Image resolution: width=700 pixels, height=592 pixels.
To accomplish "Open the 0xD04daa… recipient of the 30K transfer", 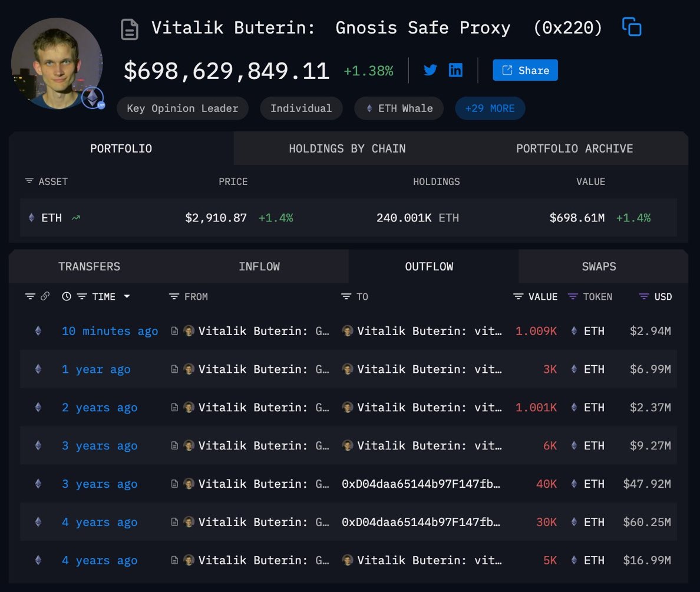I will tap(421, 522).
